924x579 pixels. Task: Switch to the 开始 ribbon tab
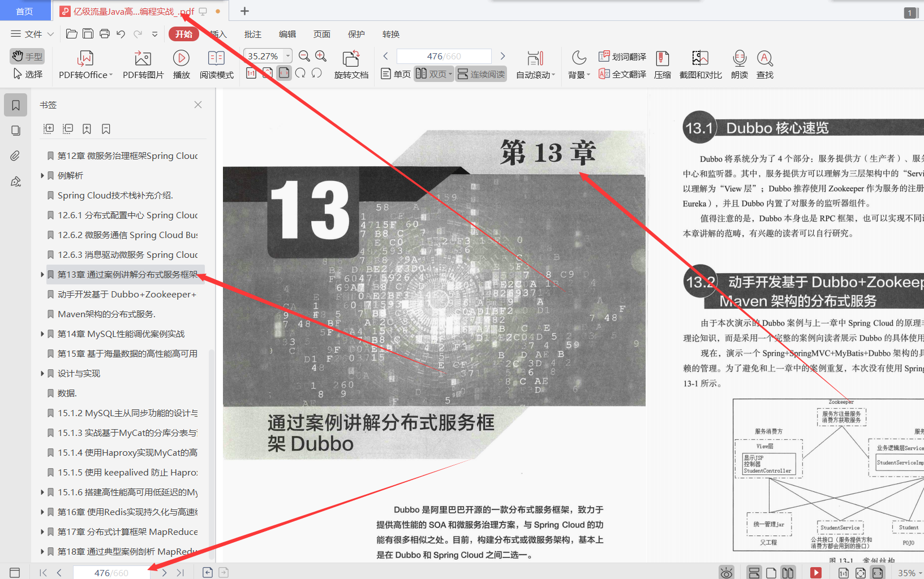pyautogui.click(x=183, y=34)
